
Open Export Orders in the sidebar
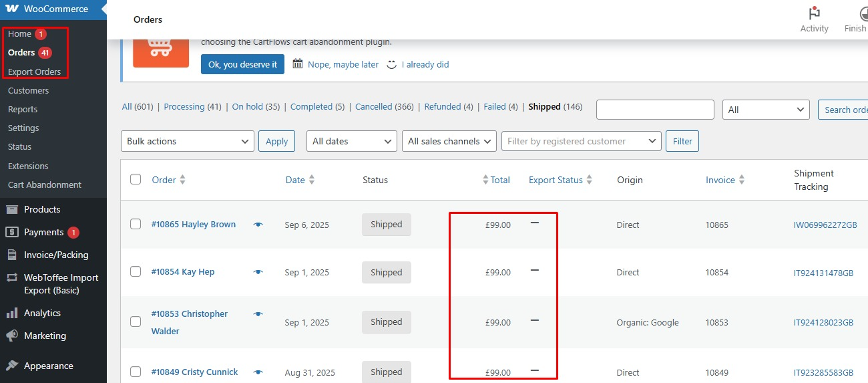(x=34, y=72)
